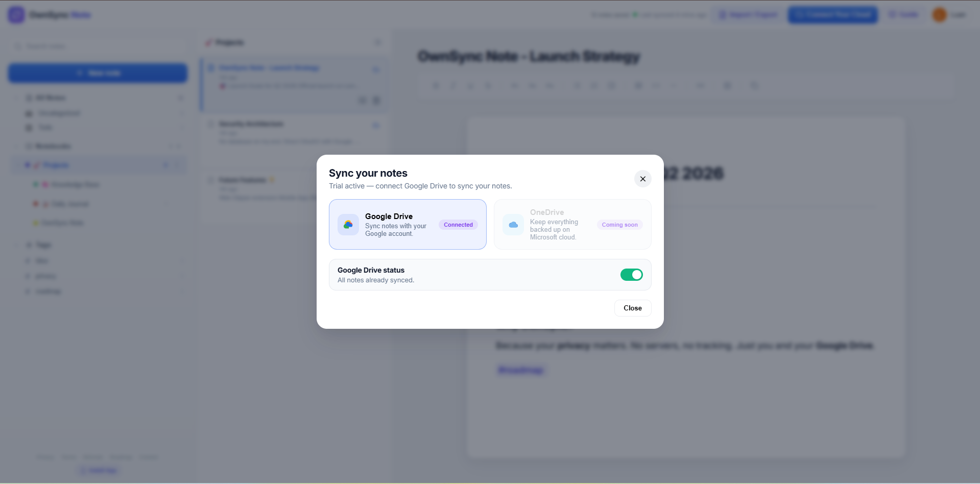Click the Google Drive icon in the sync dialog
Image resolution: width=980 pixels, height=484 pixels.
coord(348,224)
